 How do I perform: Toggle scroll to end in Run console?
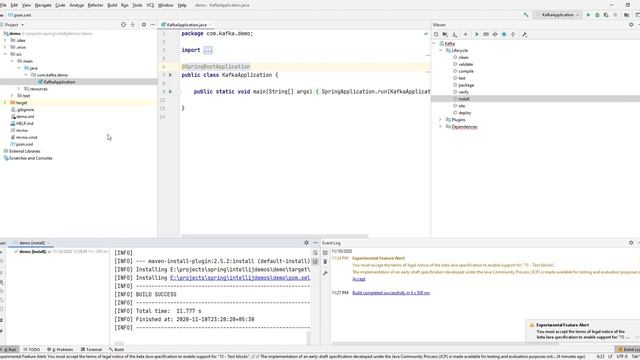(x=315, y=262)
